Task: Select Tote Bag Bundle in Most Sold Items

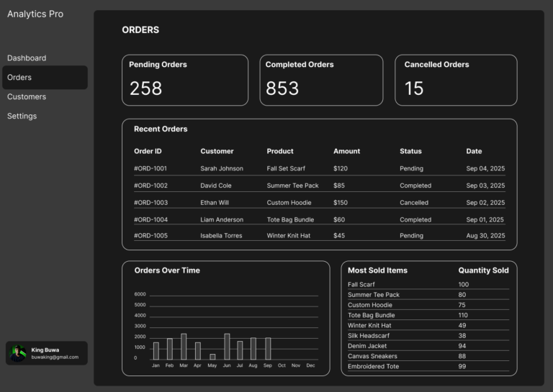Action: [x=372, y=315]
